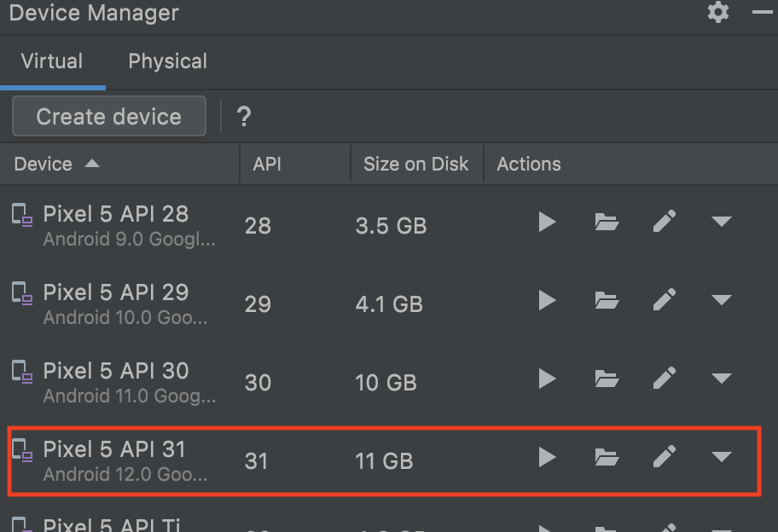Image resolution: width=778 pixels, height=532 pixels.
Task: Switch to the Physical tab
Action: pos(167,61)
